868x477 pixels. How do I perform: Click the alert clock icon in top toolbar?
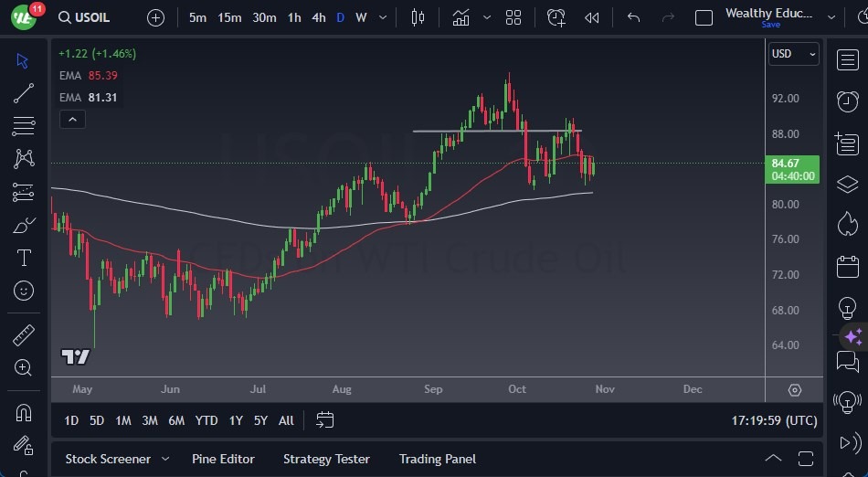tap(556, 17)
